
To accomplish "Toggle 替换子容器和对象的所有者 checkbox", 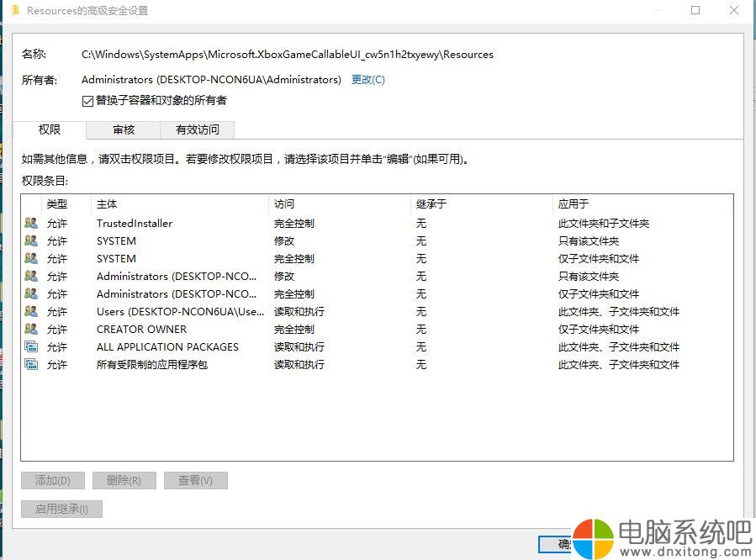I will 87,101.
